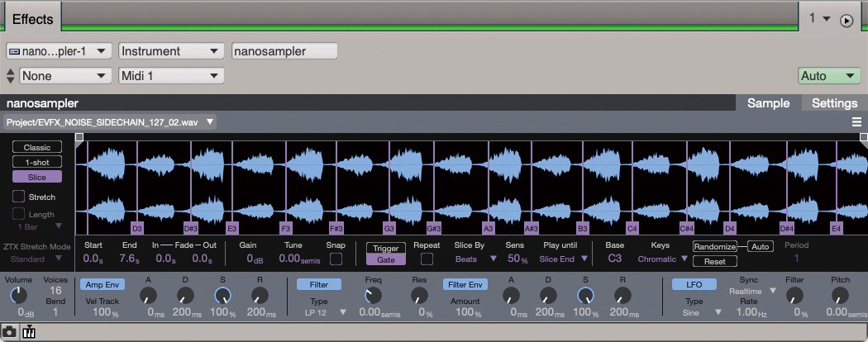Click the Auto button next to Randomize
The image size is (868, 342).
click(x=760, y=247)
